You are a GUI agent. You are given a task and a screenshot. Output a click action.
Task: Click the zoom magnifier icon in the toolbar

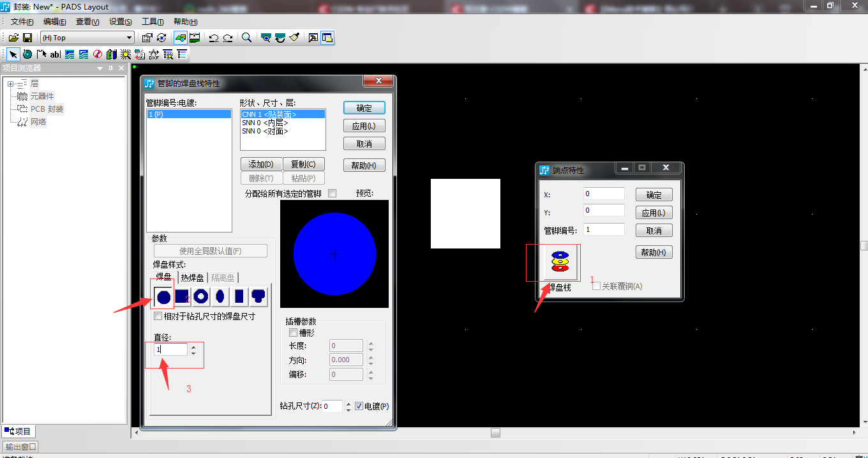point(246,38)
